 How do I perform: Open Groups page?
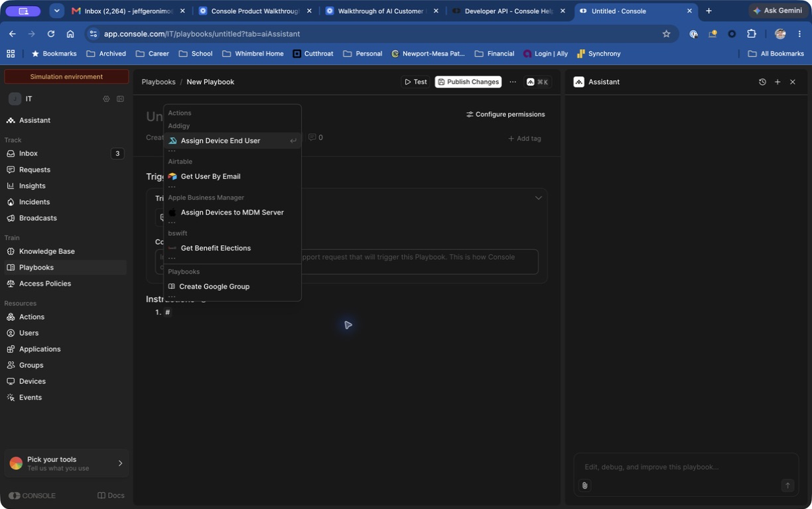coord(65,365)
